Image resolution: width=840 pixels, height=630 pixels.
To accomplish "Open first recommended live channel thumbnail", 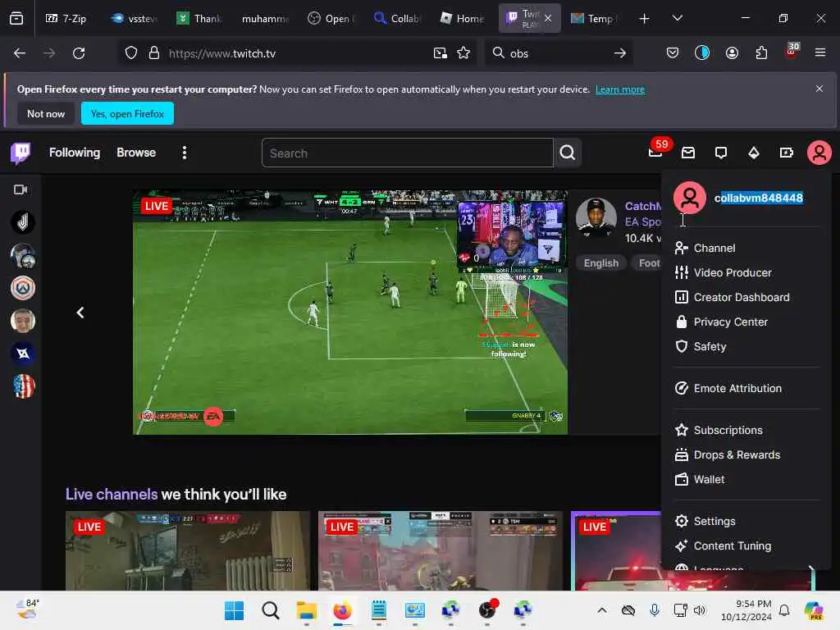I will click(x=188, y=550).
